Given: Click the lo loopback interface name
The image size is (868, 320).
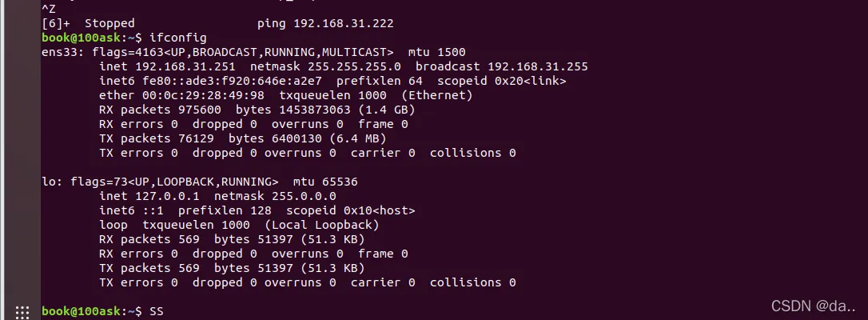Looking at the screenshot, I should click(48, 182).
